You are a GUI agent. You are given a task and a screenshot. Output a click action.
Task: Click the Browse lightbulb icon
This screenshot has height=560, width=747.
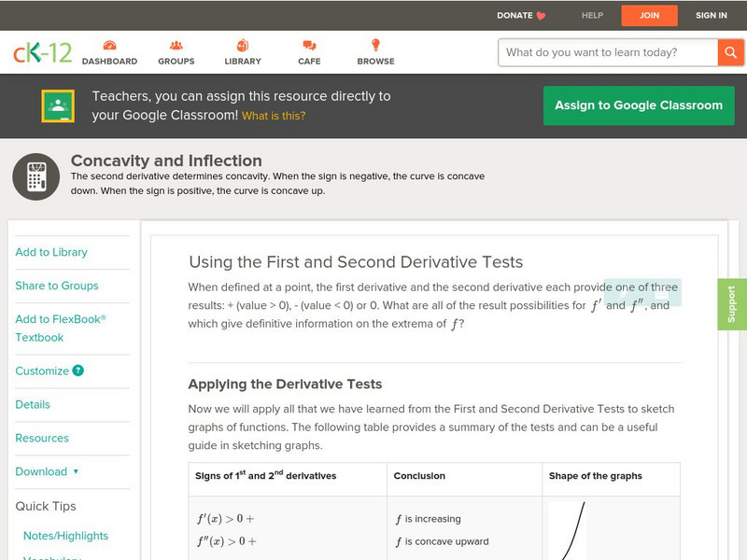(x=375, y=46)
